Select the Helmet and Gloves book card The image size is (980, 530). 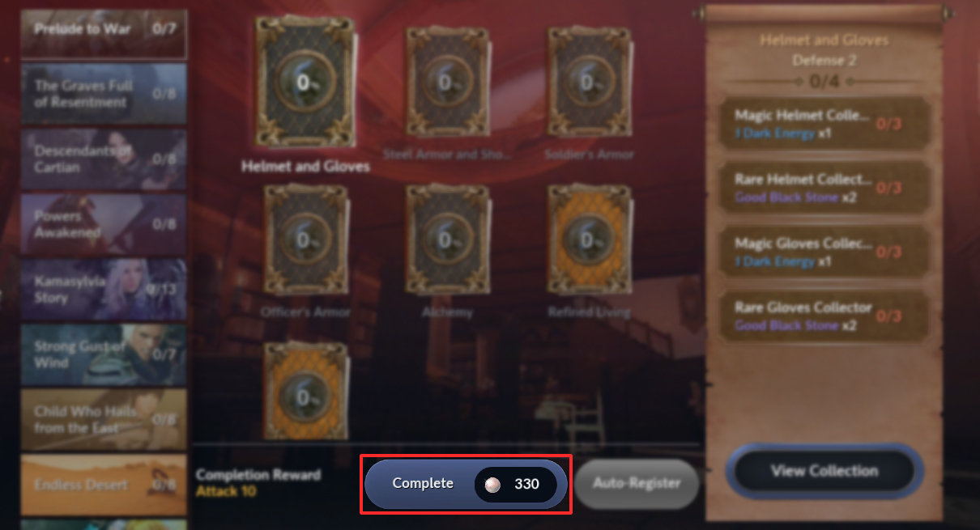pos(305,81)
